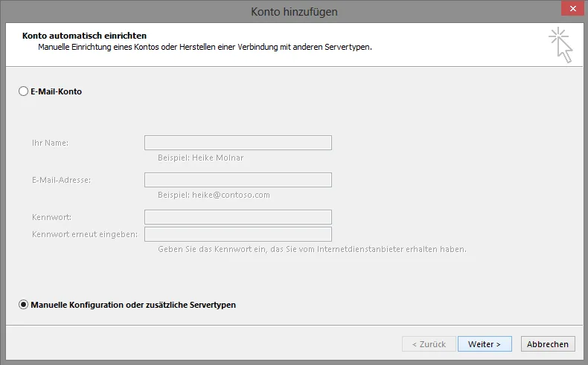
Task: Click into the E-Mail-Adresse input box
Action: point(237,180)
